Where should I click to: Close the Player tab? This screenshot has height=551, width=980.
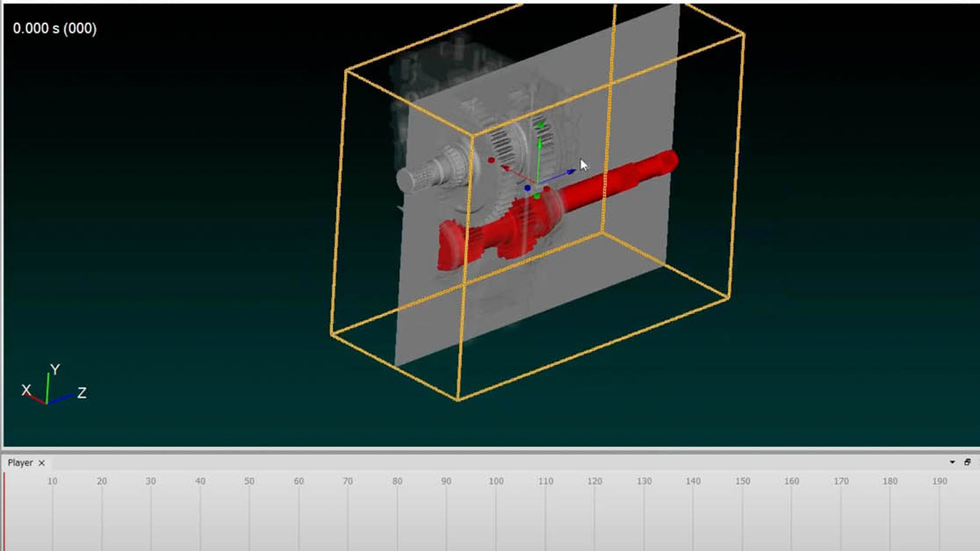tap(42, 463)
